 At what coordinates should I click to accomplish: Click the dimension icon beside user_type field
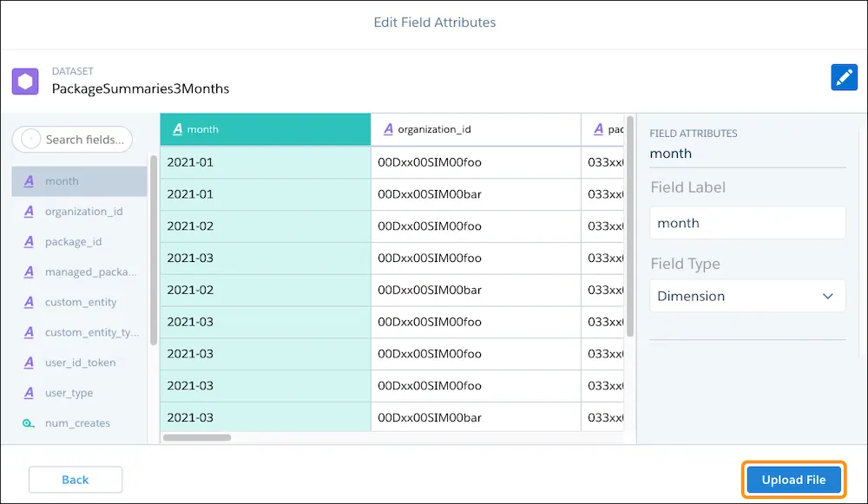coord(29,393)
